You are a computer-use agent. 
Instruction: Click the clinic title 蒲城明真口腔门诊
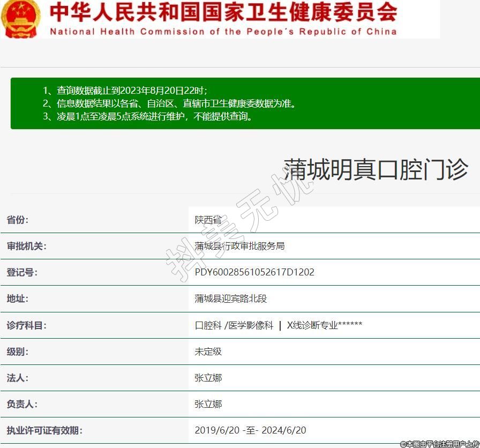point(376,170)
